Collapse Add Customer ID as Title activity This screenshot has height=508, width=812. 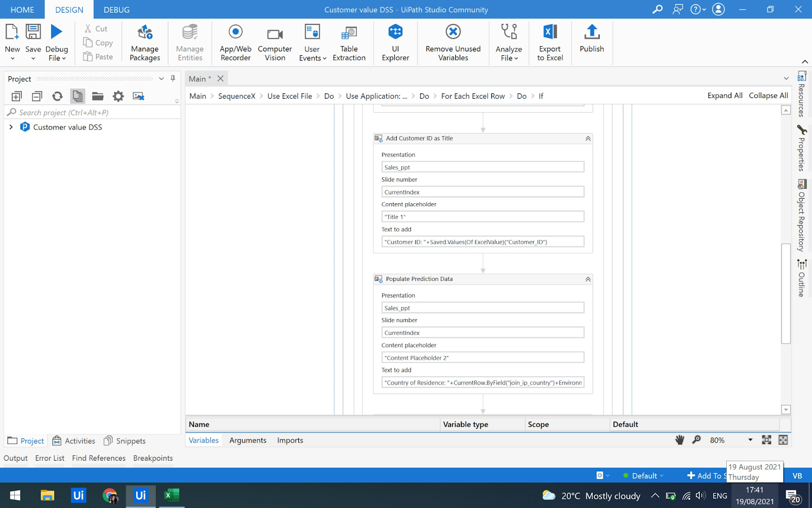tap(588, 139)
